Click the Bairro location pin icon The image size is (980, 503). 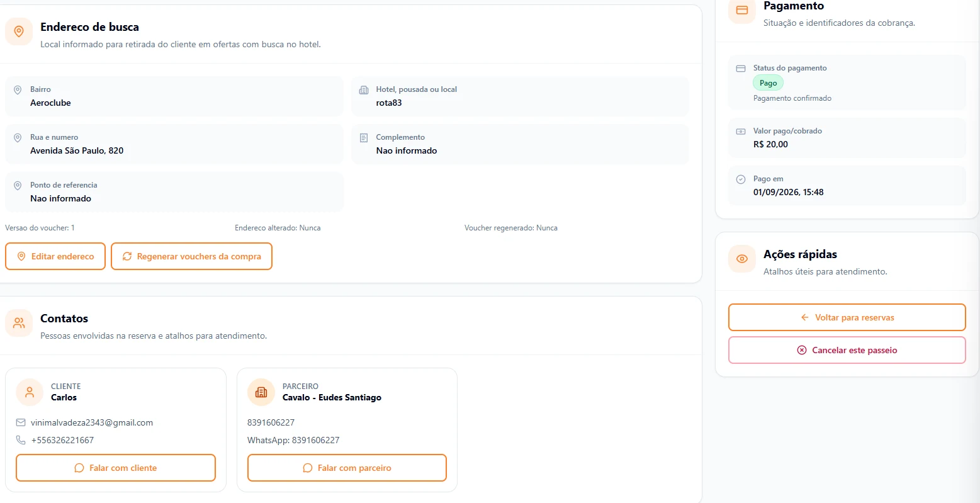pyautogui.click(x=18, y=90)
